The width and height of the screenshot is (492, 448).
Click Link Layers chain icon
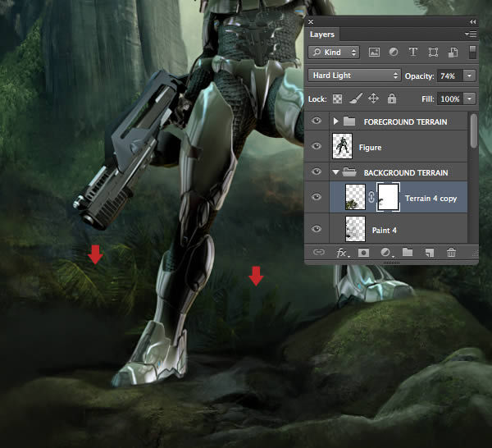tap(319, 252)
